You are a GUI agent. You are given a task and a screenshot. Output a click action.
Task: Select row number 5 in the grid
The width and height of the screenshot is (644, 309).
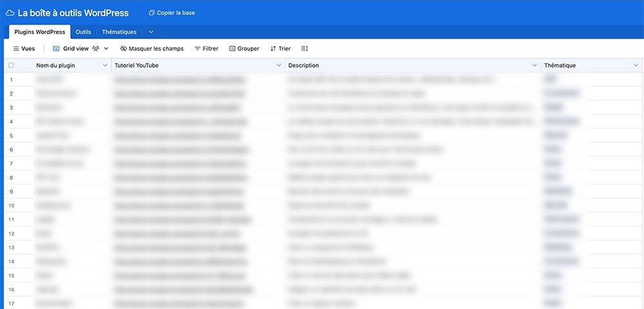click(11, 136)
